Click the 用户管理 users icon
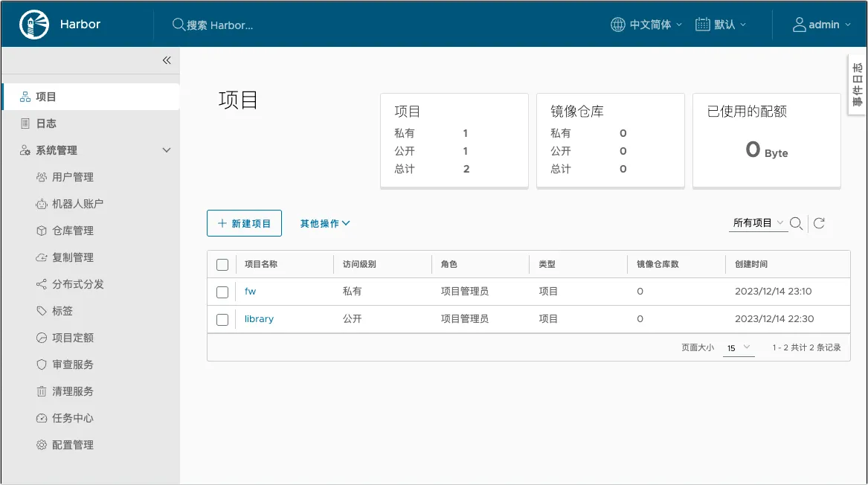This screenshot has height=485, width=868. [x=42, y=177]
